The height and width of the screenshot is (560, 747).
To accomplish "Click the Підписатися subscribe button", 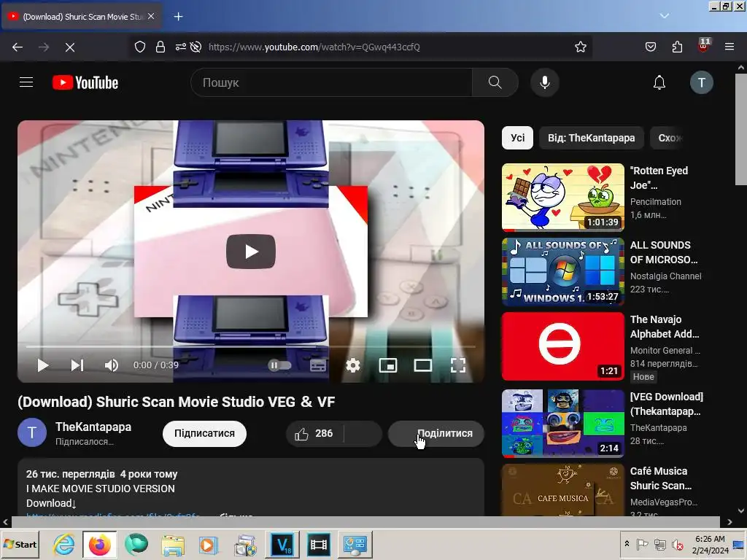I will (204, 433).
